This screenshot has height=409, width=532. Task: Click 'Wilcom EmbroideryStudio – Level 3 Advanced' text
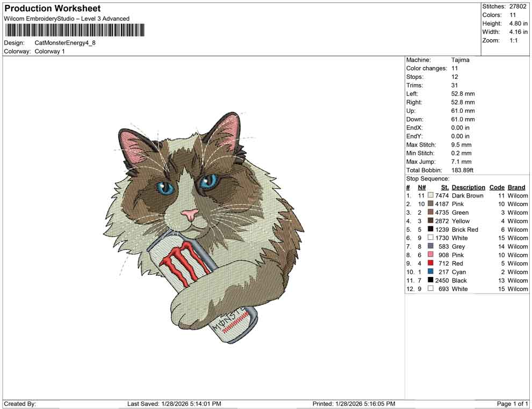67,19
